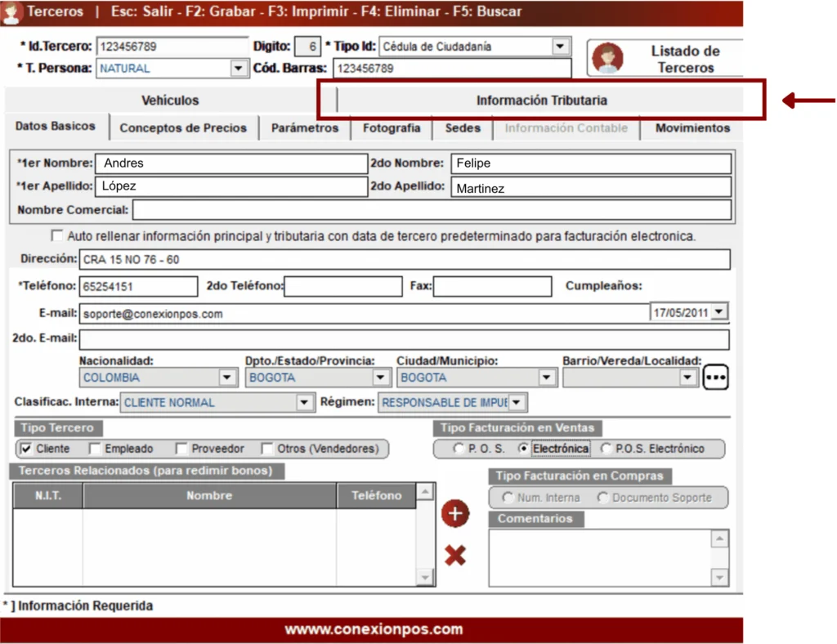Click the Digito field
837x644 pixels.
pyautogui.click(x=307, y=47)
